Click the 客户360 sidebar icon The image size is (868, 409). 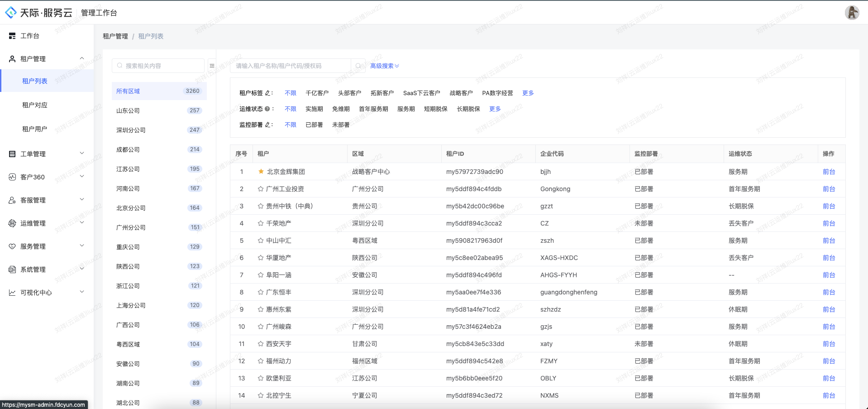12,177
